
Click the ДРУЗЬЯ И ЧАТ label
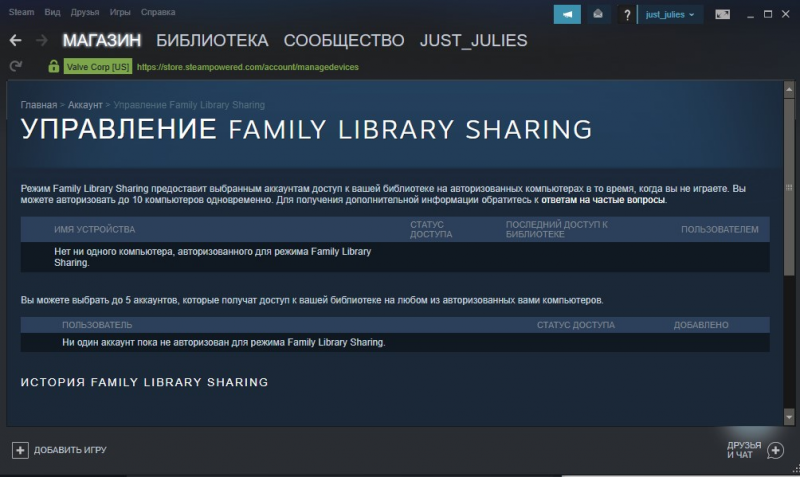[744, 450]
